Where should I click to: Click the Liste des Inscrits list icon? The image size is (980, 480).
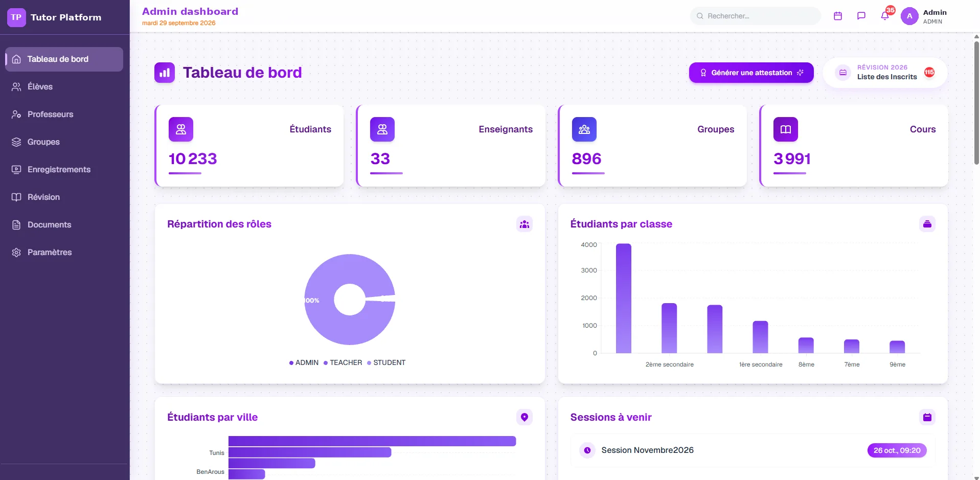842,73
